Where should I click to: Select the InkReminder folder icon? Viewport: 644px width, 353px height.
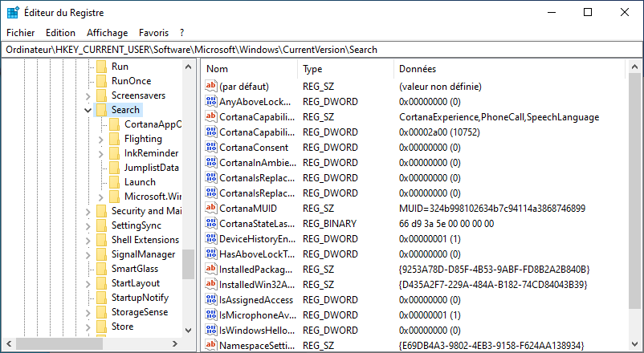(115, 153)
